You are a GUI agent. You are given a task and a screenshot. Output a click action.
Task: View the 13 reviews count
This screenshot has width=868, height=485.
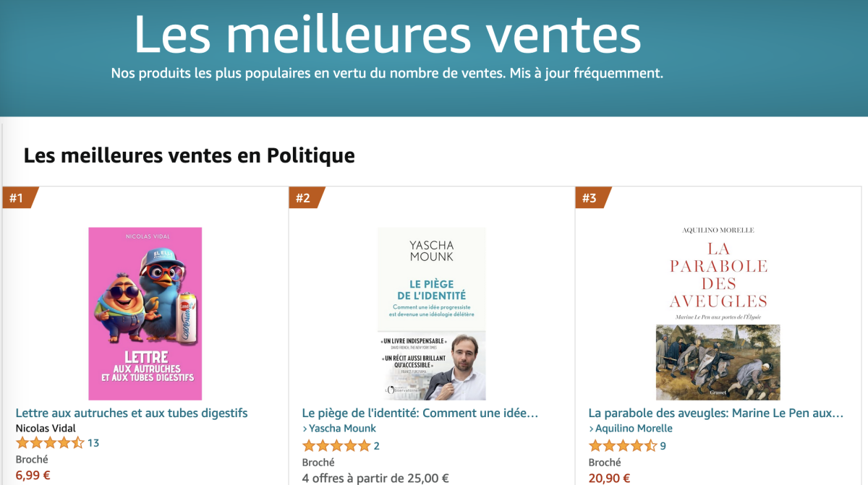click(x=93, y=443)
